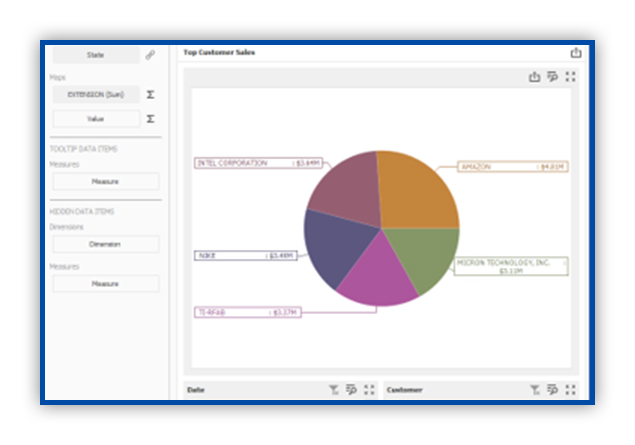Viewport: 635px width, 445px height.
Task: Click the Date item caption
Action: coord(196,390)
